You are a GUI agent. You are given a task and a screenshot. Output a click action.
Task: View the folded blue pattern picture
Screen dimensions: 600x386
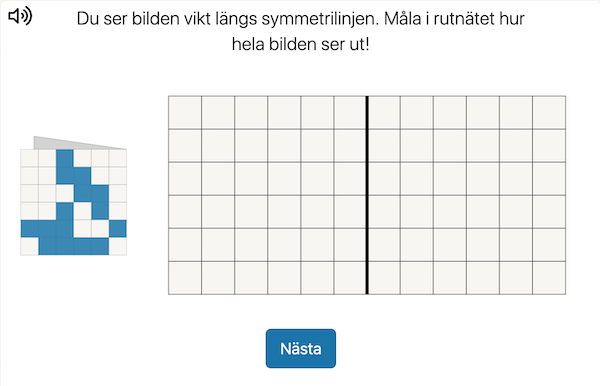(73, 196)
